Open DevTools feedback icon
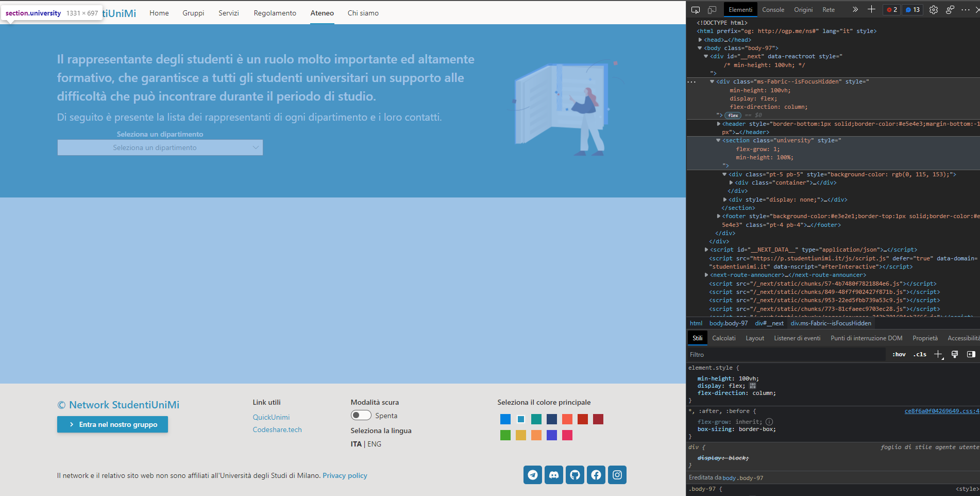 [x=950, y=10]
